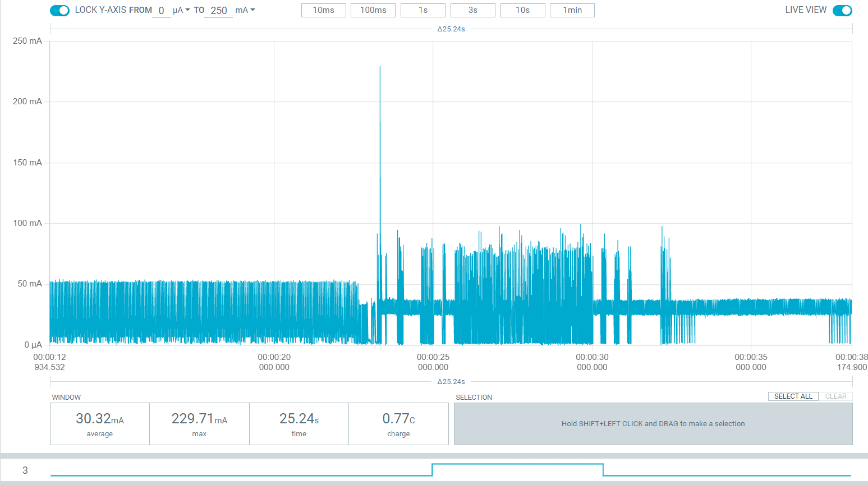Viewport: 868px width, 485px height.
Task: Click the digital channel 3 high pulse
Action: [517, 464]
